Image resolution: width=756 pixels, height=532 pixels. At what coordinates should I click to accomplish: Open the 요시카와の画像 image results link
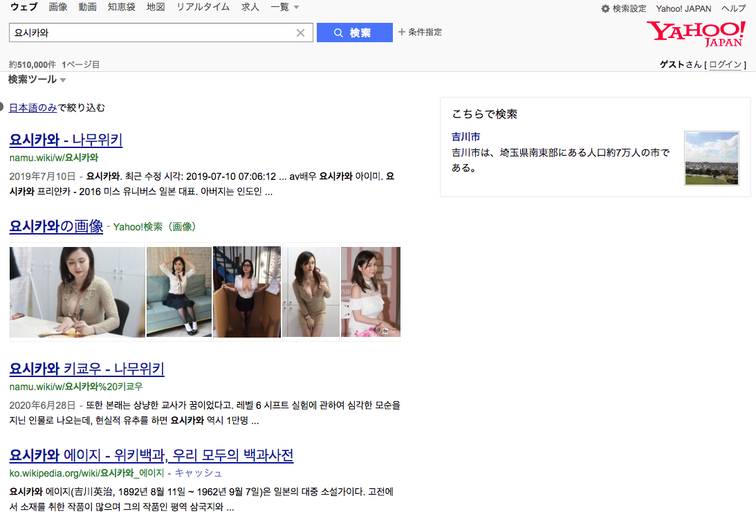(56, 226)
